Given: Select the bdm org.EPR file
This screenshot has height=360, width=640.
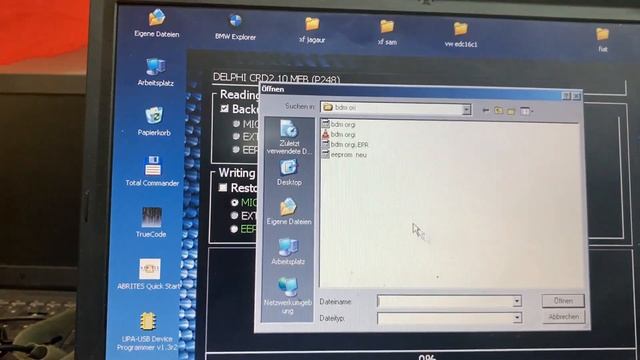Looking at the screenshot, I should click(345, 144).
